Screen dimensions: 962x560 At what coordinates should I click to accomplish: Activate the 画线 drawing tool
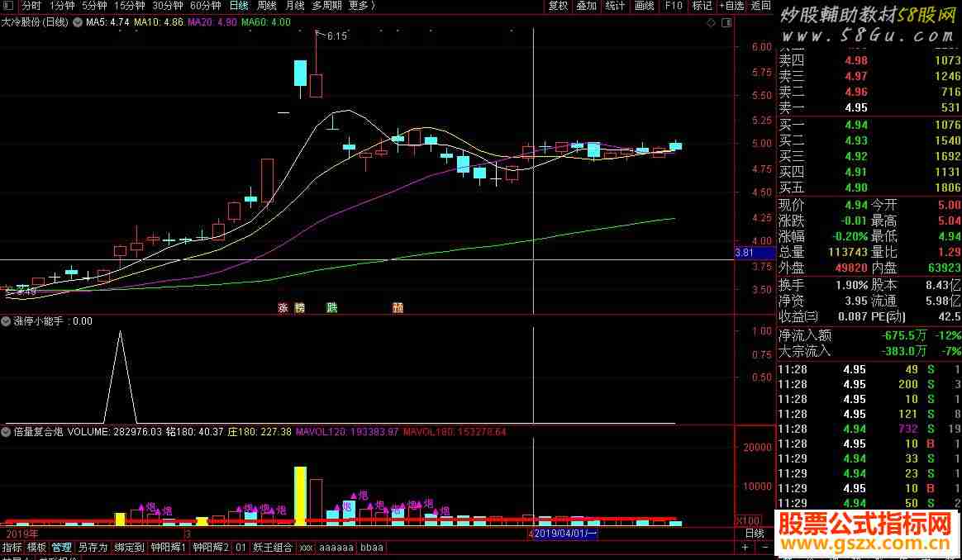point(644,6)
